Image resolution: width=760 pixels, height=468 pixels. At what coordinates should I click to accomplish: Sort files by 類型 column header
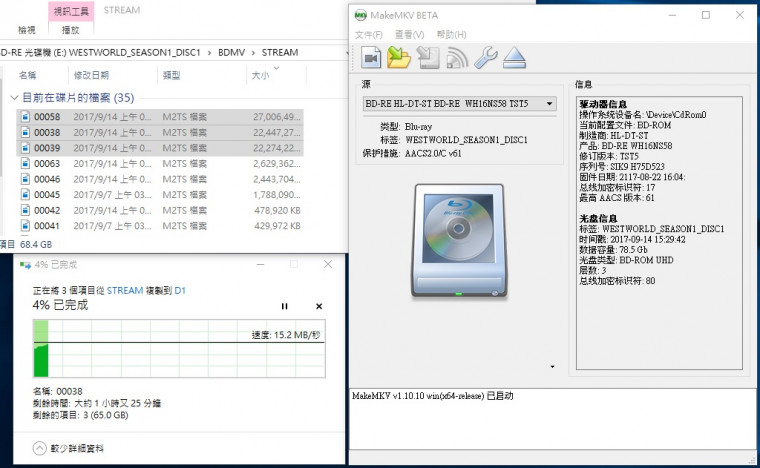tap(172, 76)
